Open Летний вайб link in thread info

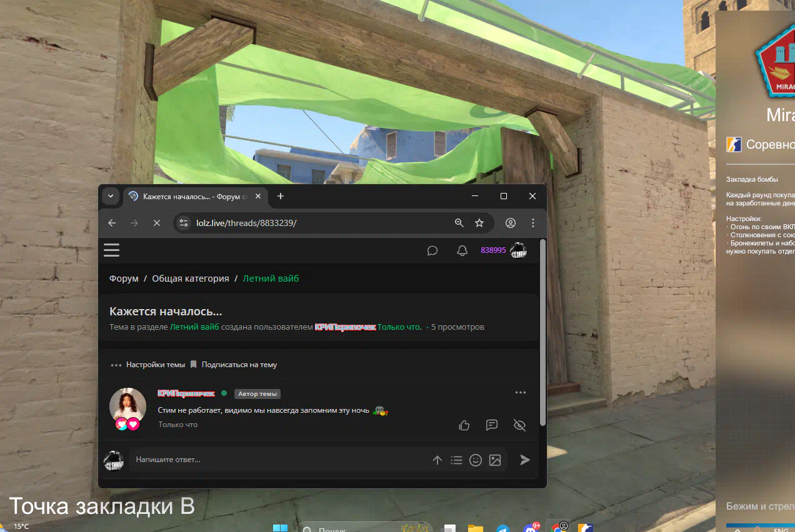194,327
